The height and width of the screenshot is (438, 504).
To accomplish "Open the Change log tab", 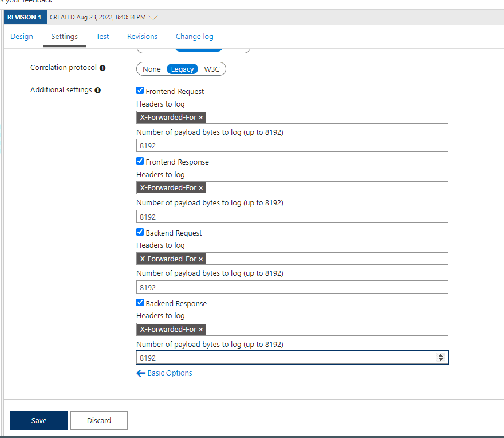I will 195,36.
